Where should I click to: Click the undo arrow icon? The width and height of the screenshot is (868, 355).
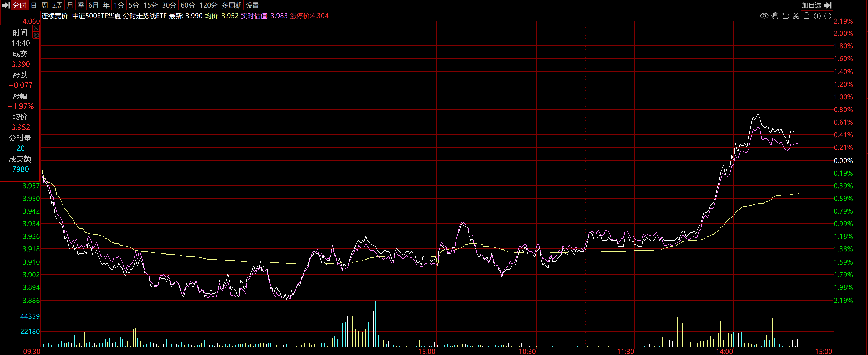point(785,16)
